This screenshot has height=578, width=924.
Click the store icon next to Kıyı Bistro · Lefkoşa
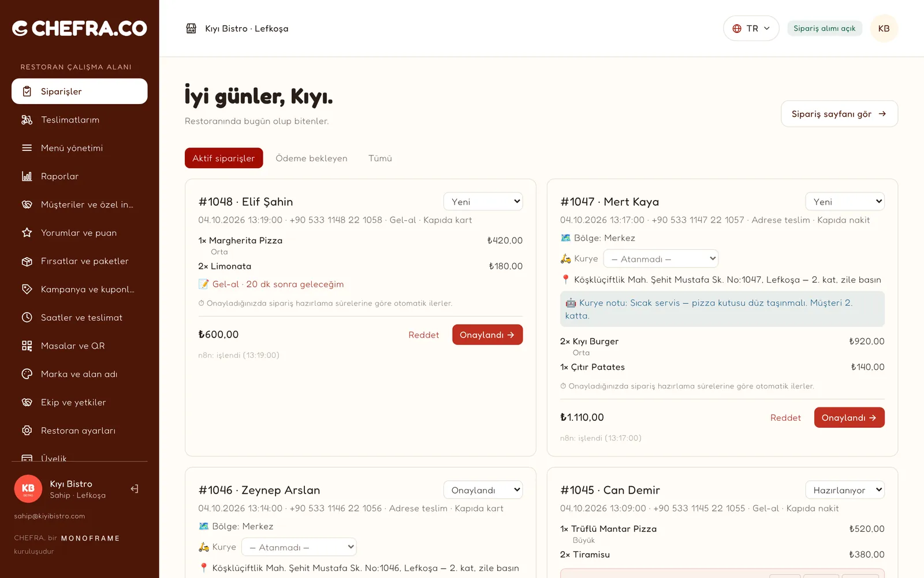(x=191, y=28)
